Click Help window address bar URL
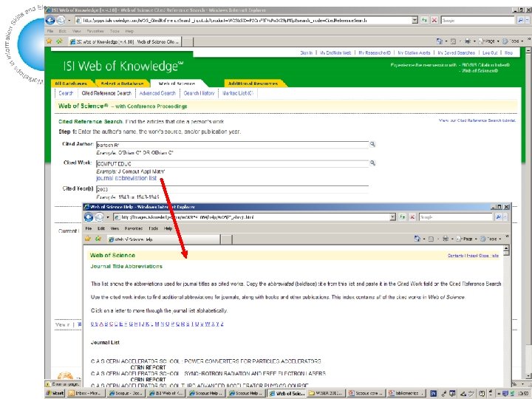The width and height of the screenshot is (532, 399). tap(251, 217)
